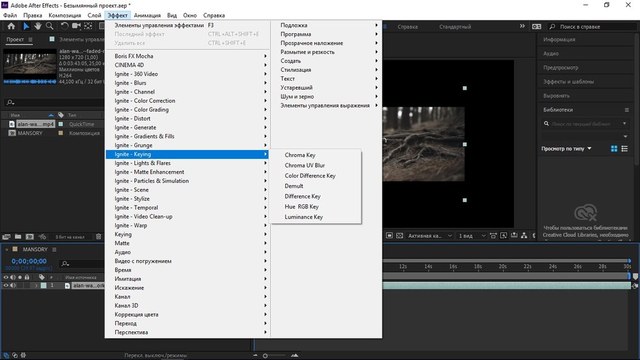
Task: Select the Selection arrow tool
Action: (26, 26)
